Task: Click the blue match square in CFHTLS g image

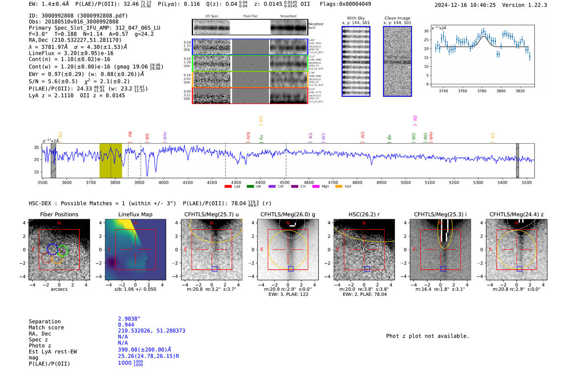Action: pyautogui.click(x=291, y=269)
